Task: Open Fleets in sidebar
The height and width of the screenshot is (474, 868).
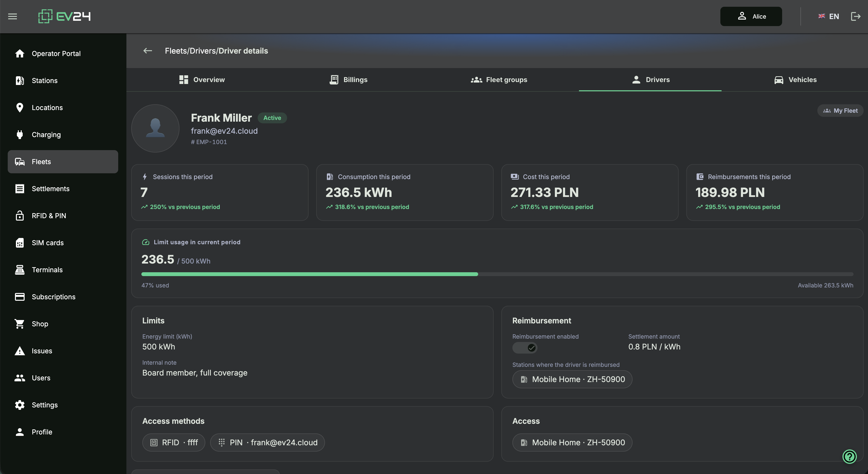Action: tap(63, 162)
